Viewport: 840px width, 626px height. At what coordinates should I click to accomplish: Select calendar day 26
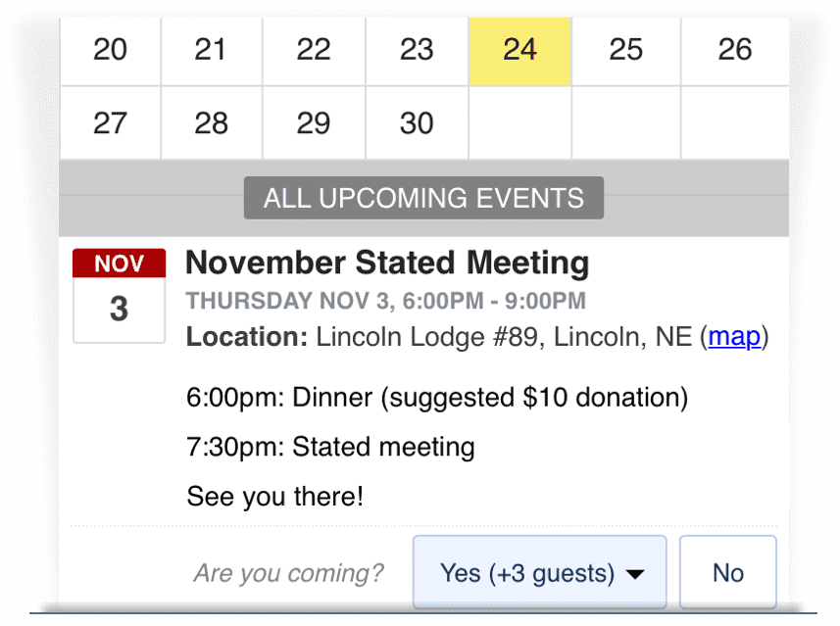(x=734, y=50)
